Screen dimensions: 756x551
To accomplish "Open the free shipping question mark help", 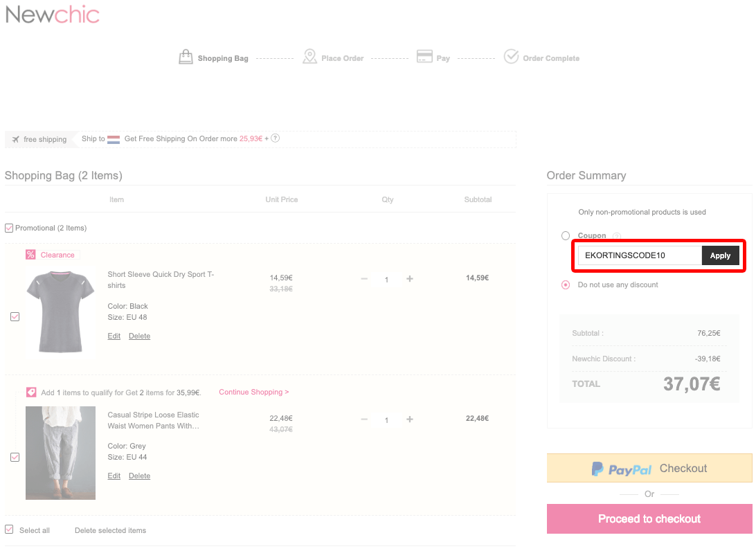I will 276,138.
